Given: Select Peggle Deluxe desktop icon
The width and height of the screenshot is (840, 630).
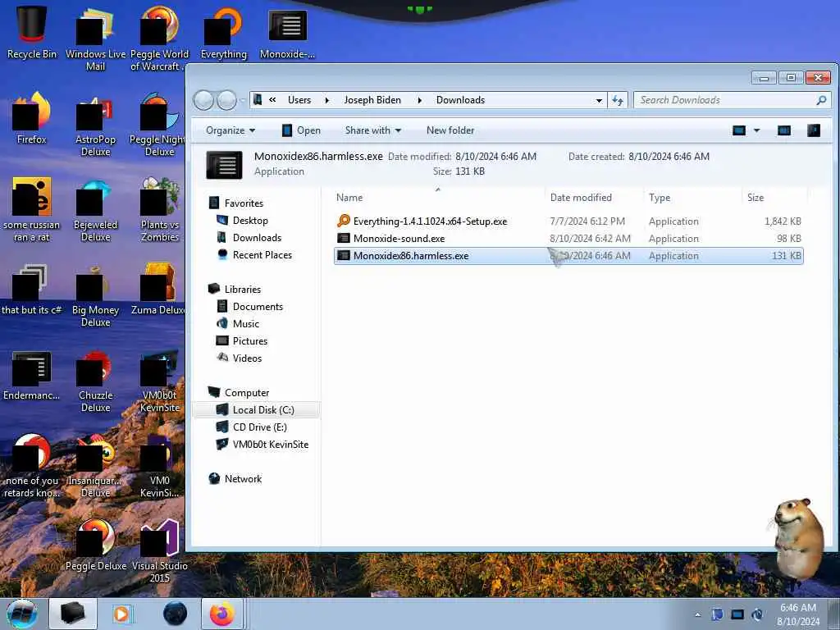Looking at the screenshot, I should [95, 546].
